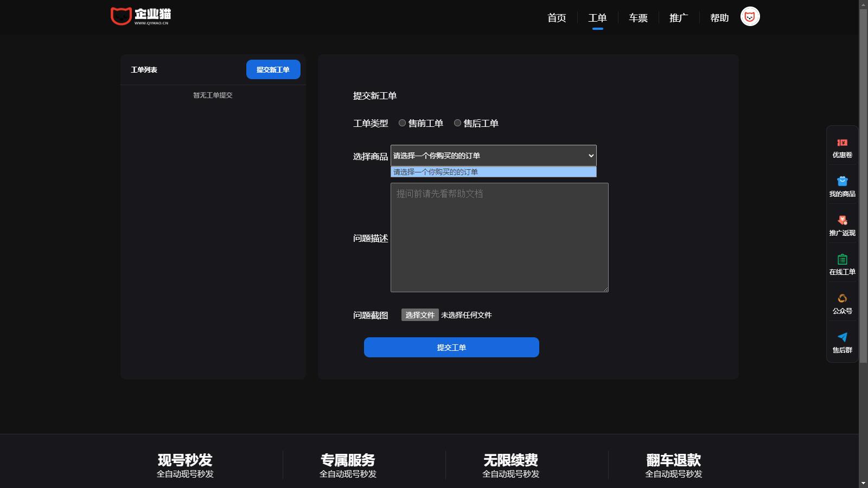
Task: Choose the 请选择一个你购买的的订单 list option
Action: [x=493, y=172]
